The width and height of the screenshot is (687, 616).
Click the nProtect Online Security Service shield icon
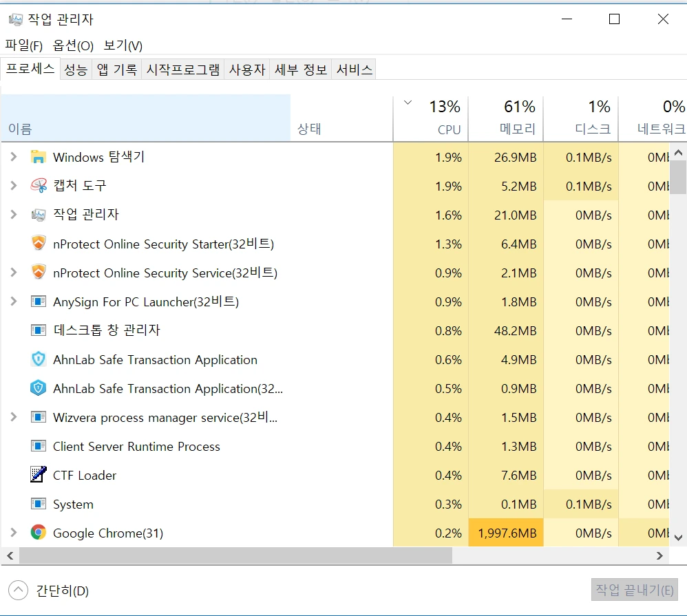pyautogui.click(x=39, y=272)
